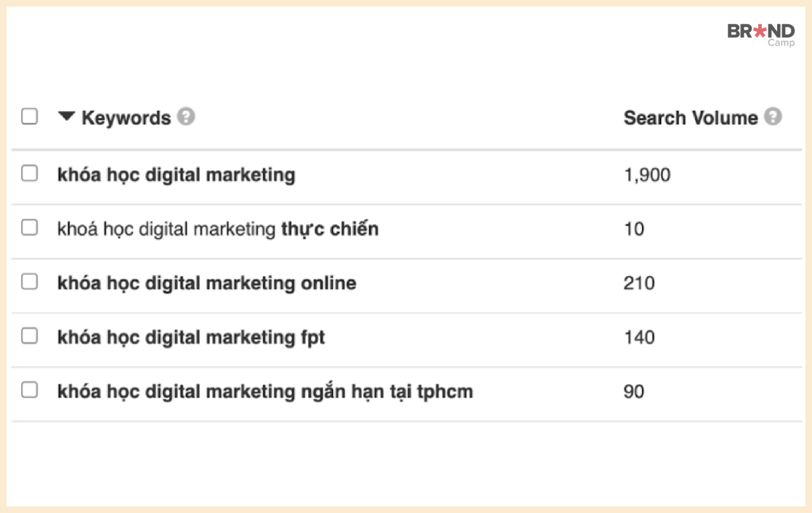Tick the checkbox for digital marketing online

29,282
